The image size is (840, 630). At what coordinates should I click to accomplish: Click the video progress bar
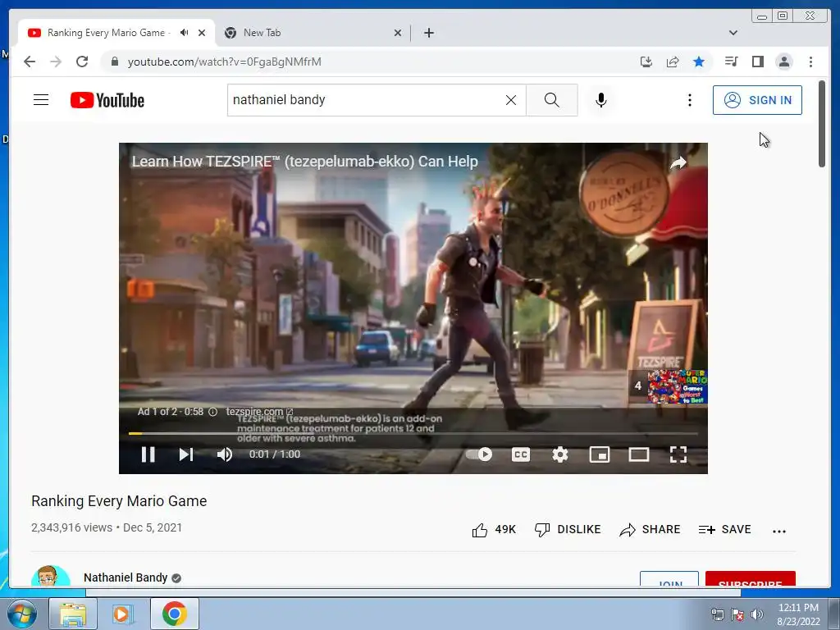[x=413, y=433]
